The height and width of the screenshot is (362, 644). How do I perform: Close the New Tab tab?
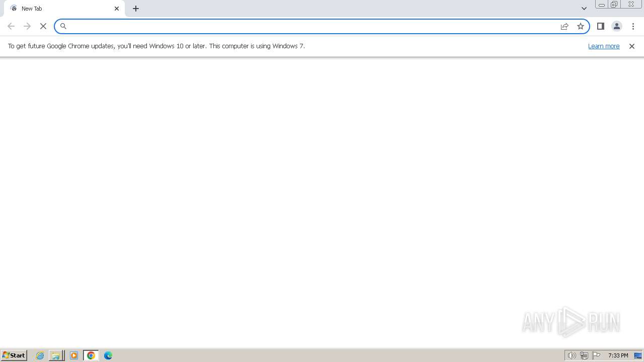117,9
